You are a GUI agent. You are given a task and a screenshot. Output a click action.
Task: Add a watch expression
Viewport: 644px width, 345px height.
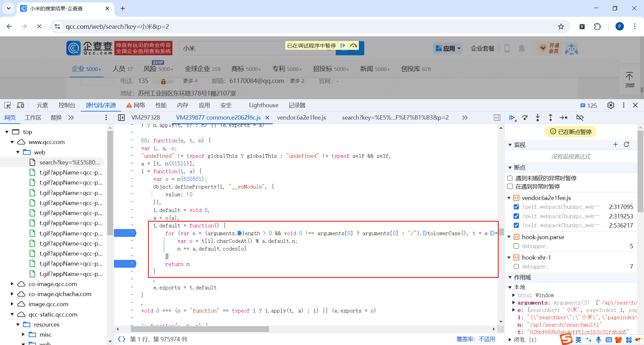point(615,144)
